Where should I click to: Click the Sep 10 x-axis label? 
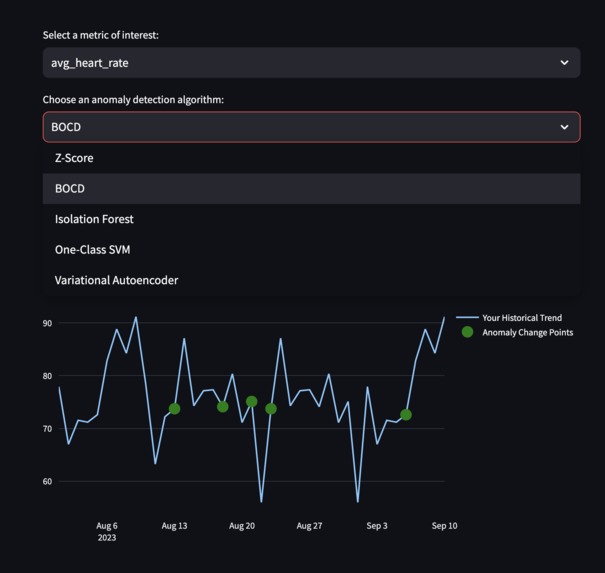coord(444,526)
